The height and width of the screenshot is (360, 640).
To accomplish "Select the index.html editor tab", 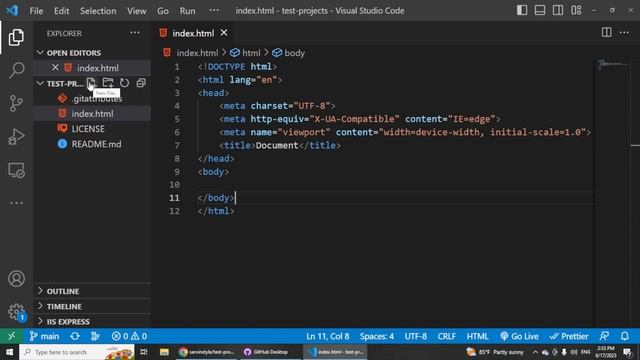I will (192, 33).
